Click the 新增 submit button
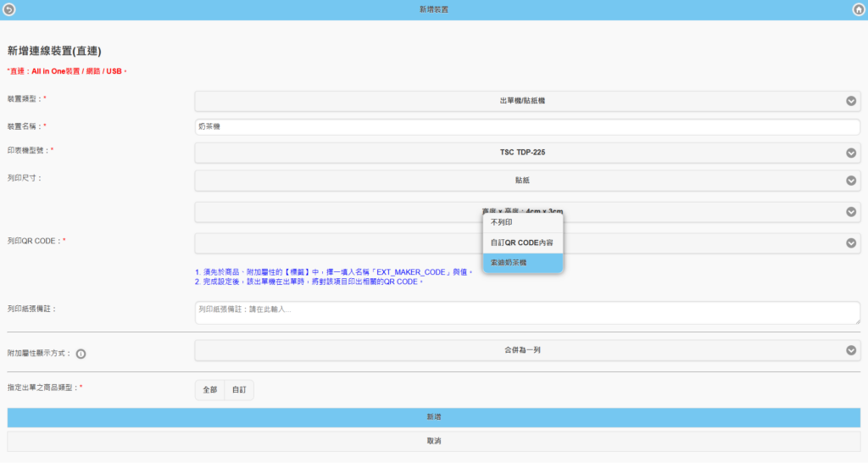The height and width of the screenshot is (463, 868). click(x=433, y=417)
